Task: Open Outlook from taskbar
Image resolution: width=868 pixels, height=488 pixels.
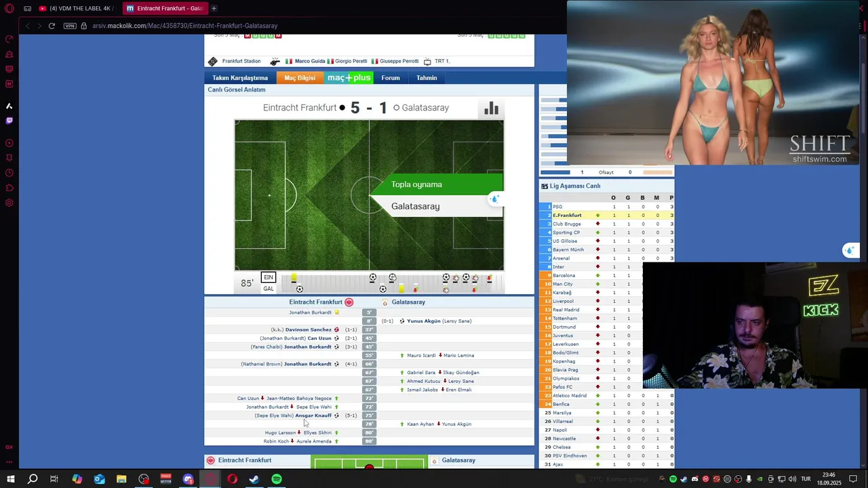Action: [x=99, y=479]
